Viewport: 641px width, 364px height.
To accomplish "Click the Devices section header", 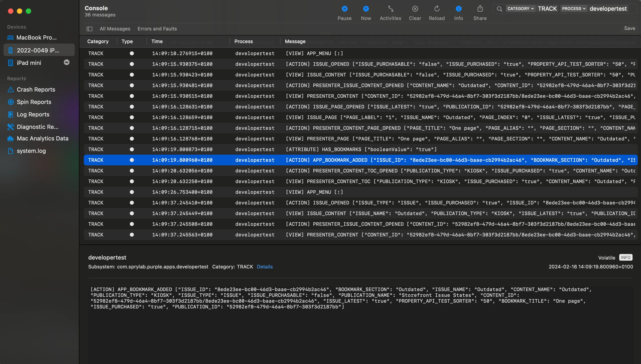I will (x=16, y=27).
